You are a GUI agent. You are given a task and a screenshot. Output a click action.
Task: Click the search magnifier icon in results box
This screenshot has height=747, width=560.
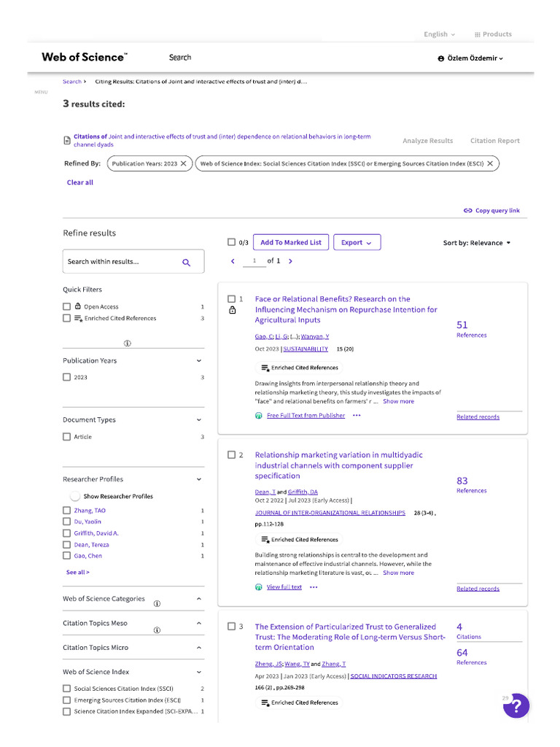point(186,262)
